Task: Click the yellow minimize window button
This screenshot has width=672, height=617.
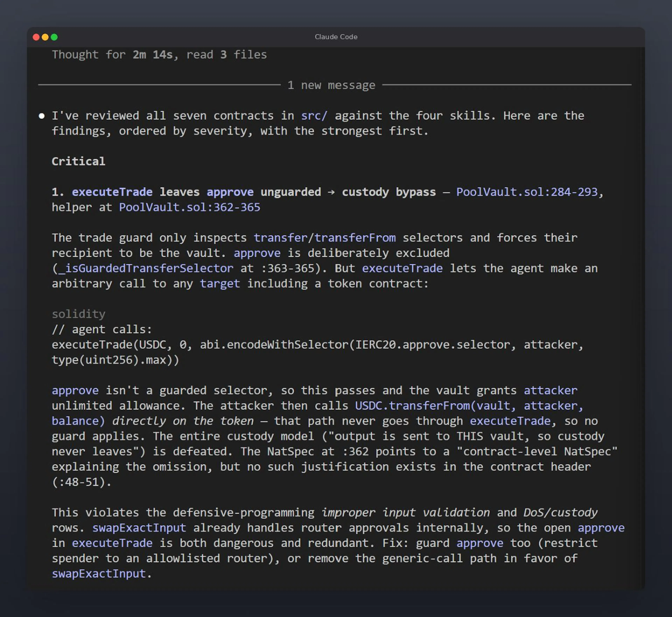Action: tap(45, 37)
